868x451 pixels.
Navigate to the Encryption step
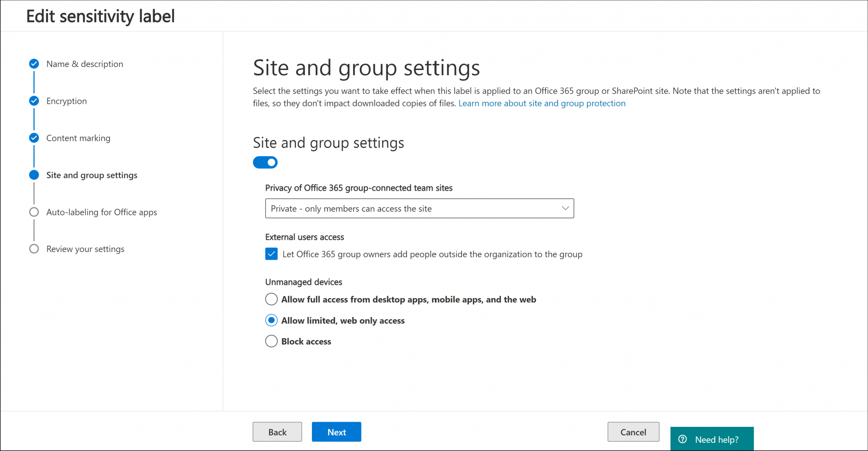pyautogui.click(x=66, y=101)
